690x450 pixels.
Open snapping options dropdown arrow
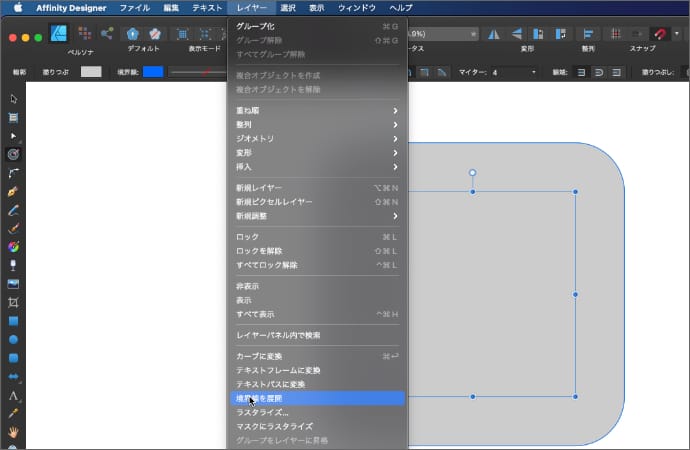coord(677,34)
